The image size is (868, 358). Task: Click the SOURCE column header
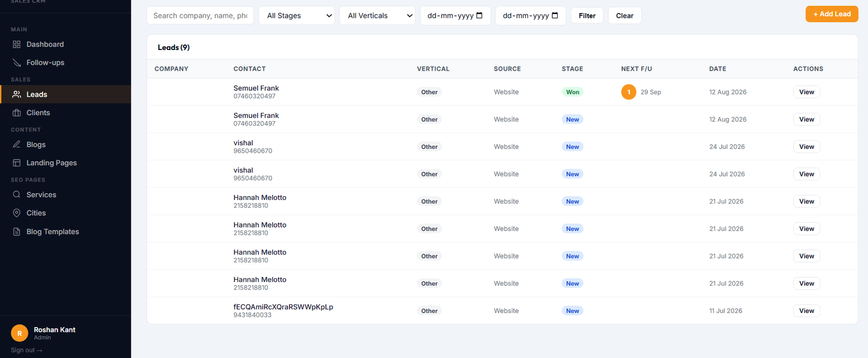pos(507,69)
